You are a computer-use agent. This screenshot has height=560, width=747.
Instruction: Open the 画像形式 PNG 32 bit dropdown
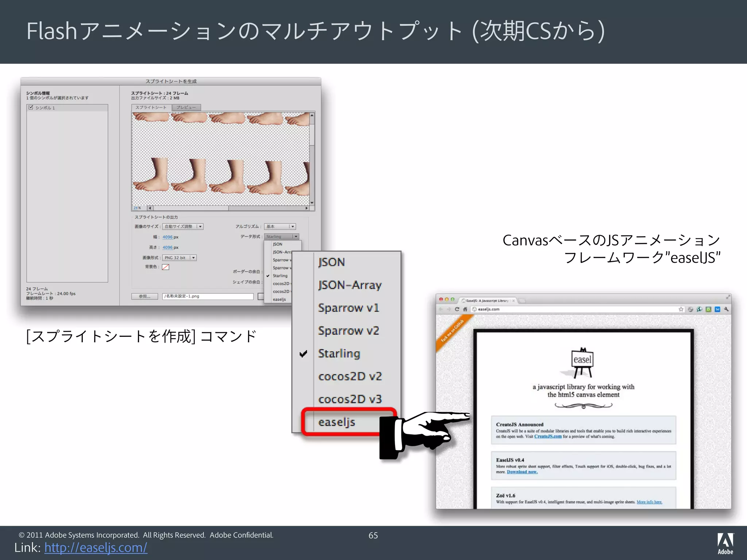click(x=179, y=258)
